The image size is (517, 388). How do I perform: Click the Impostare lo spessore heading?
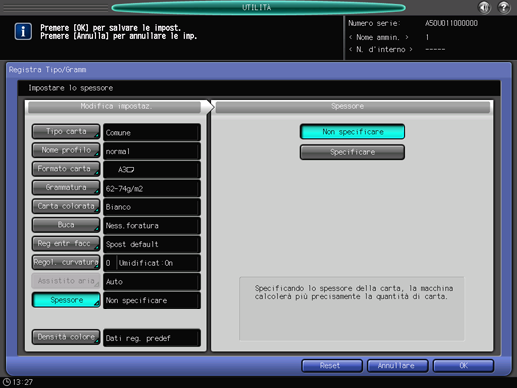tap(71, 88)
